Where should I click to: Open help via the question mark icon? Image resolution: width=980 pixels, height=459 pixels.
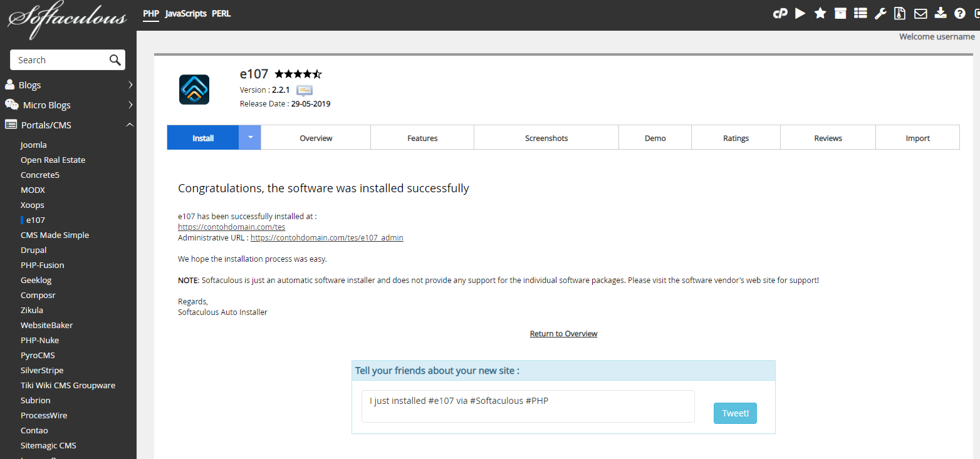pos(960,13)
